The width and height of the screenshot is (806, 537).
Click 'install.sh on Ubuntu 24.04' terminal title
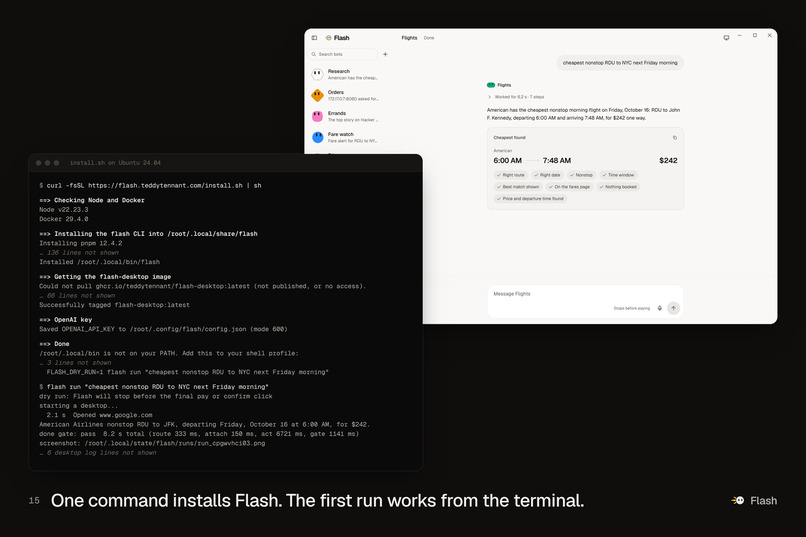(115, 163)
